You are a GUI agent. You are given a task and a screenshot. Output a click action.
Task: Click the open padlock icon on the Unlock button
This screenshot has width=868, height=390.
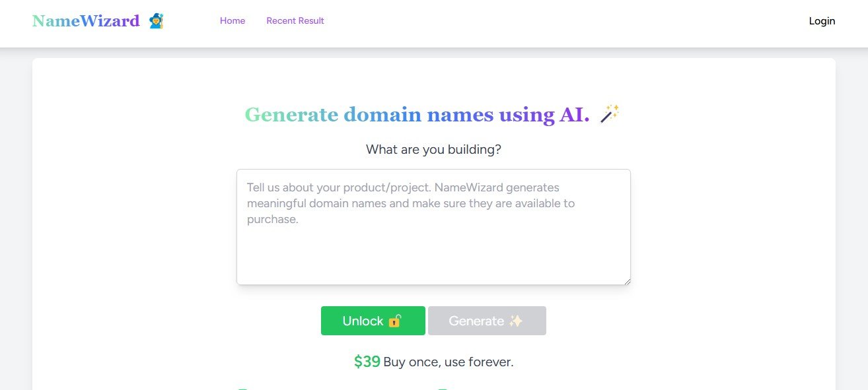pos(395,321)
